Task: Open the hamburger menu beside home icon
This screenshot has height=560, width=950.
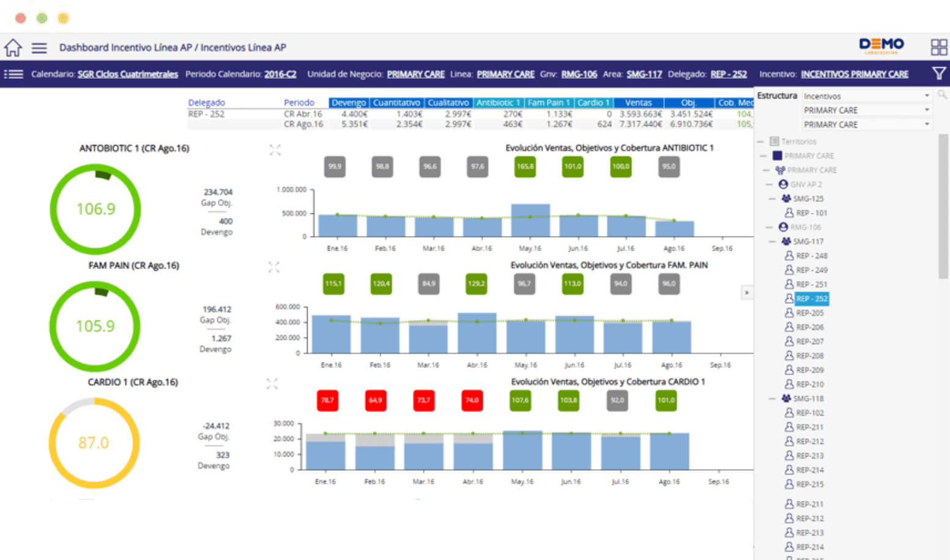Action: click(x=39, y=48)
